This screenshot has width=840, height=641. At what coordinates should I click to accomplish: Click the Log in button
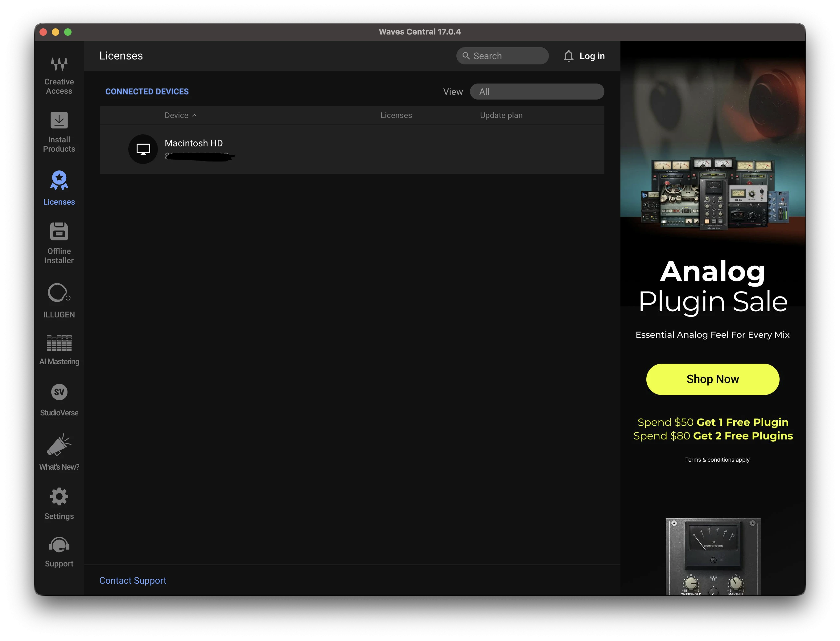click(x=592, y=56)
